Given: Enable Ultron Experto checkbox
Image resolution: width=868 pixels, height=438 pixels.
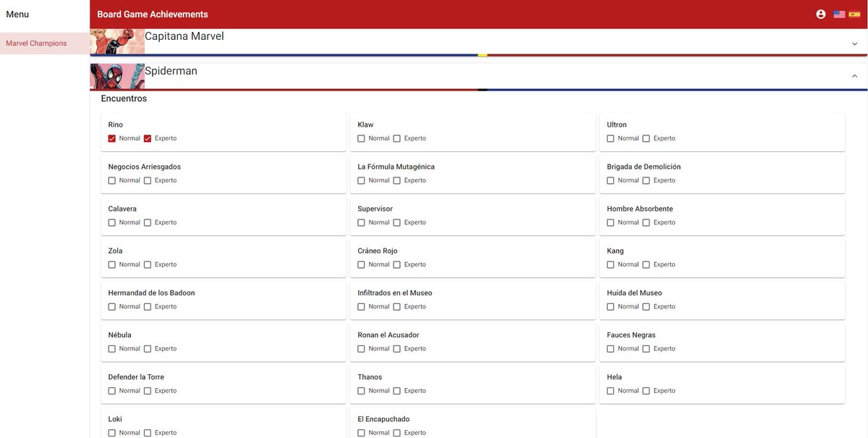Looking at the screenshot, I should tap(647, 138).
